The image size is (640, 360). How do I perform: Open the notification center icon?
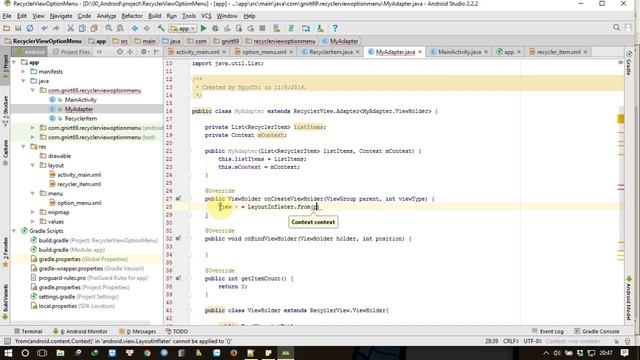624,353
